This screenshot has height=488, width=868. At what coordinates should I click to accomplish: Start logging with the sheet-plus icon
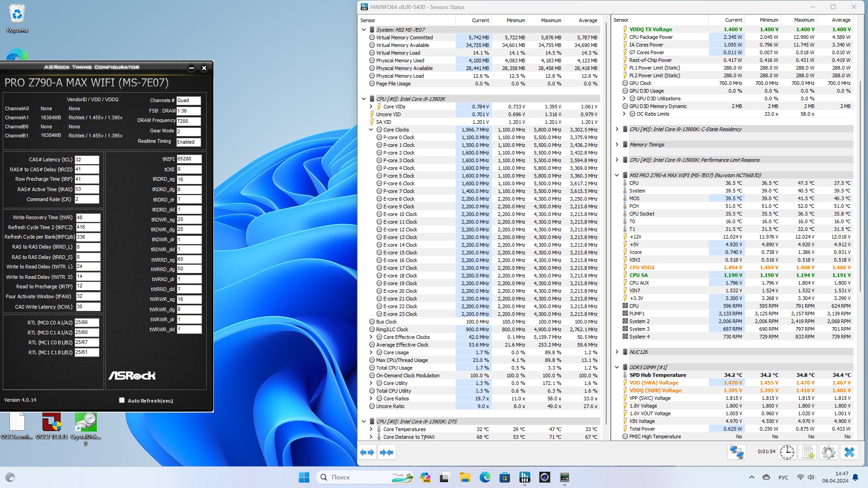pyautogui.click(x=808, y=452)
